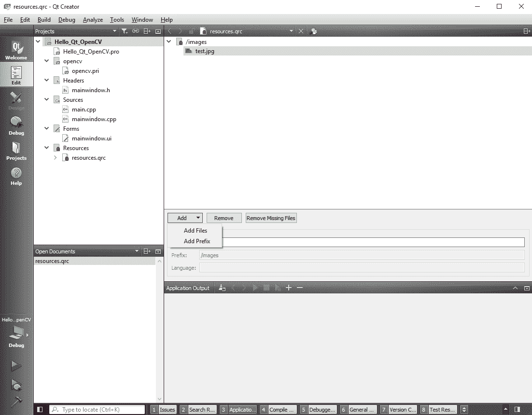Select Hello...penCV Debug kit selector

coord(16,333)
